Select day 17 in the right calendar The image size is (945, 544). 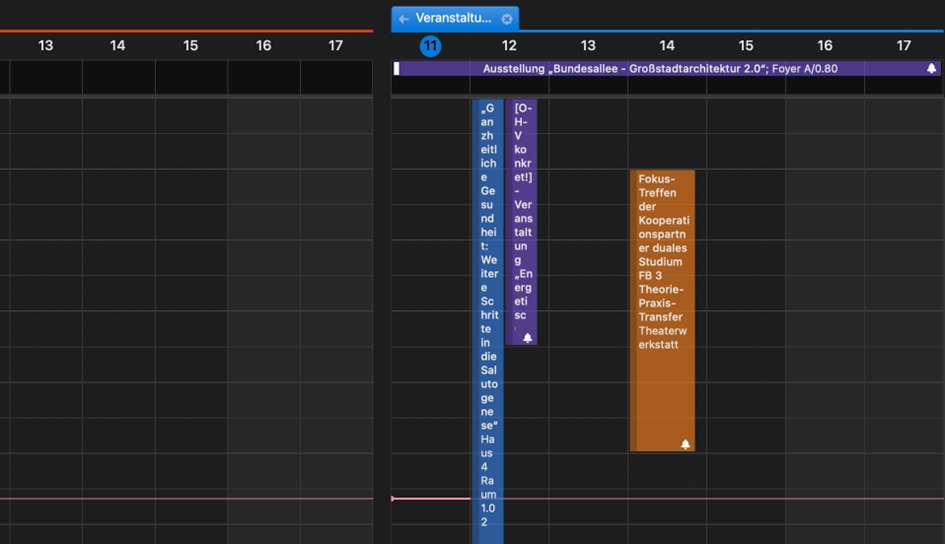point(903,46)
